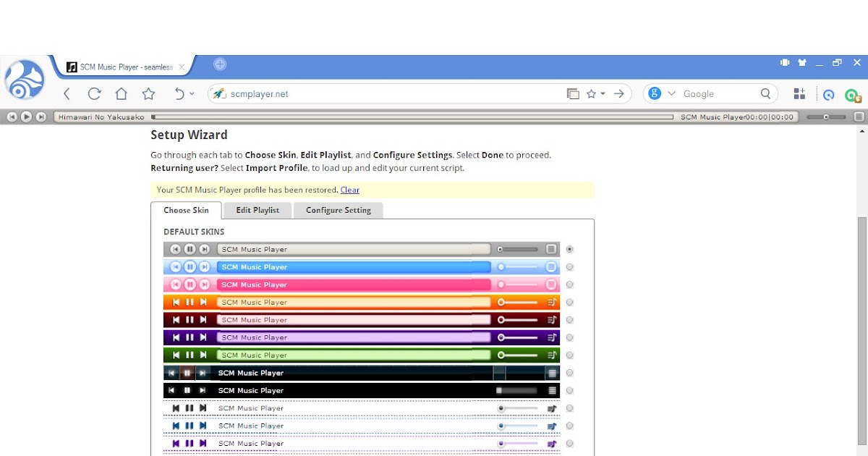868x456 pixels.
Task: Click the reading mode icon in address bar
Action: [573, 94]
